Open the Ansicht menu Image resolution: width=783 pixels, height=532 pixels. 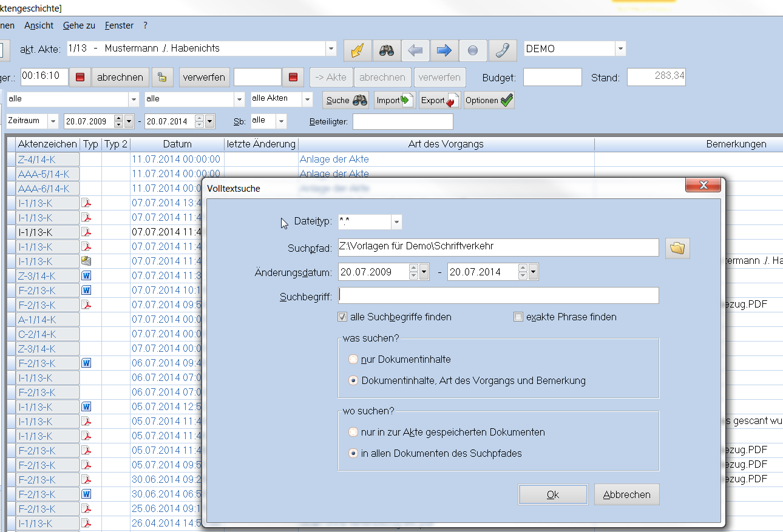(x=39, y=25)
